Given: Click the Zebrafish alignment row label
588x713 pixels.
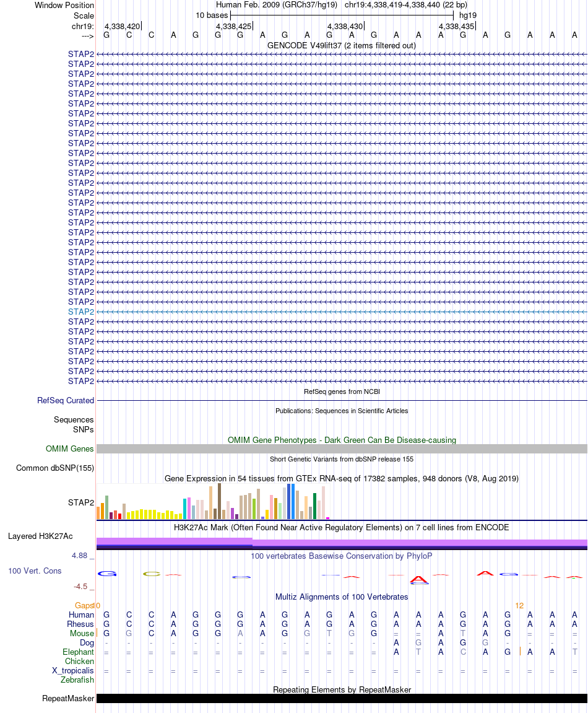Looking at the screenshot, I should (x=77, y=680).
